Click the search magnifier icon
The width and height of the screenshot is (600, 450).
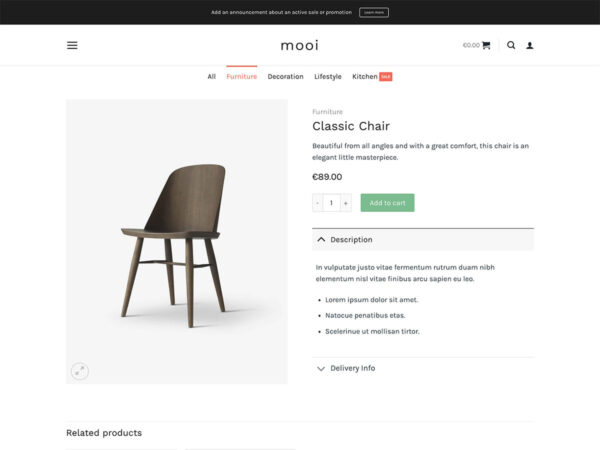point(511,45)
